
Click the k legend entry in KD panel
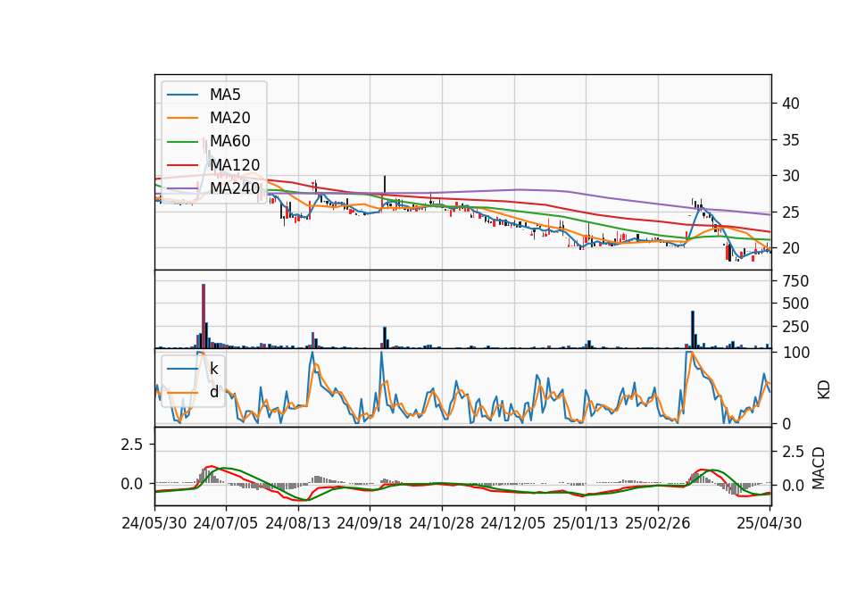213,369
